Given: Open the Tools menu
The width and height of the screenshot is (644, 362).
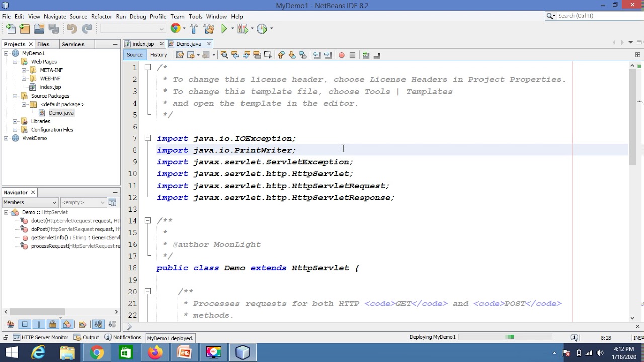Looking at the screenshot, I should point(195,16).
